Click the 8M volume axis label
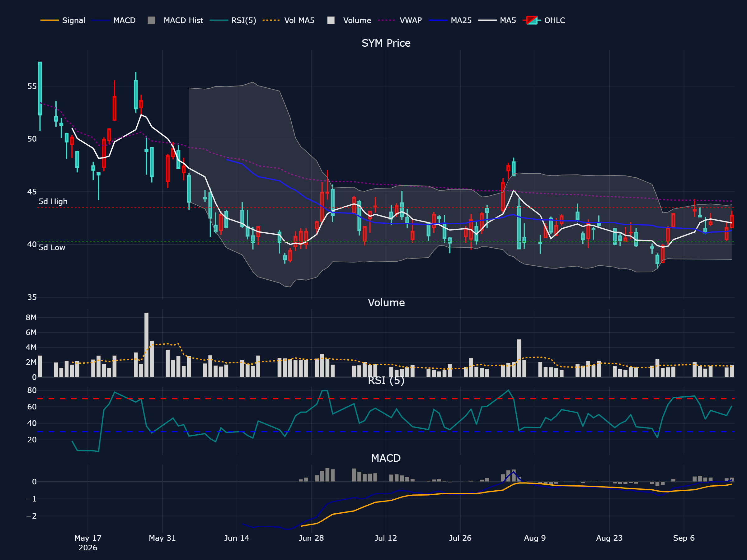747x560 pixels. click(31, 317)
